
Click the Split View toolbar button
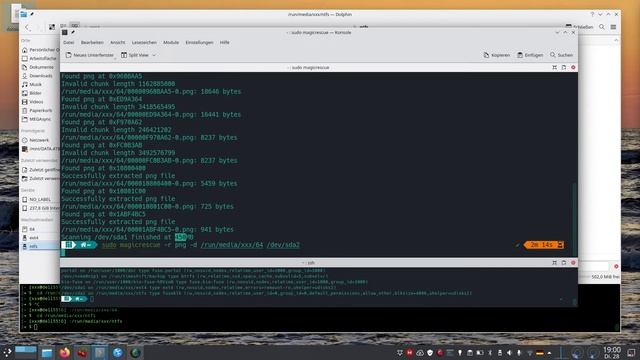click(135, 55)
